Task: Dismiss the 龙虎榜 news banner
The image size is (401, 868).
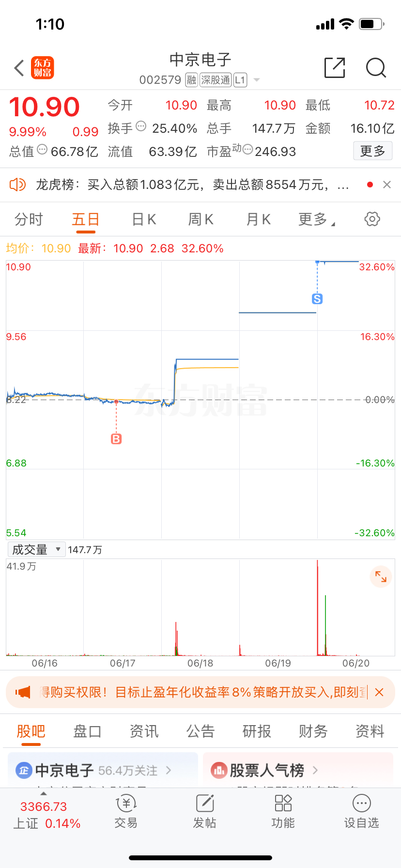Action: tap(387, 185)
